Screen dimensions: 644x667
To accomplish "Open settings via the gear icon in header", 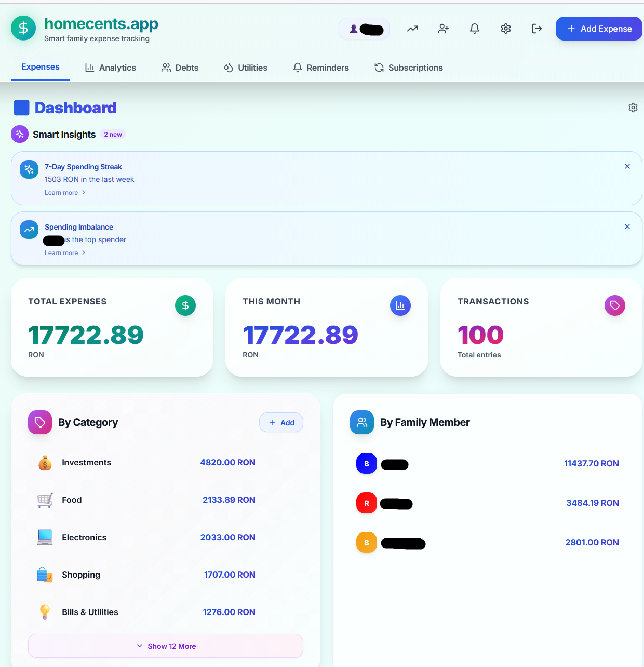I will click(505, 29).
